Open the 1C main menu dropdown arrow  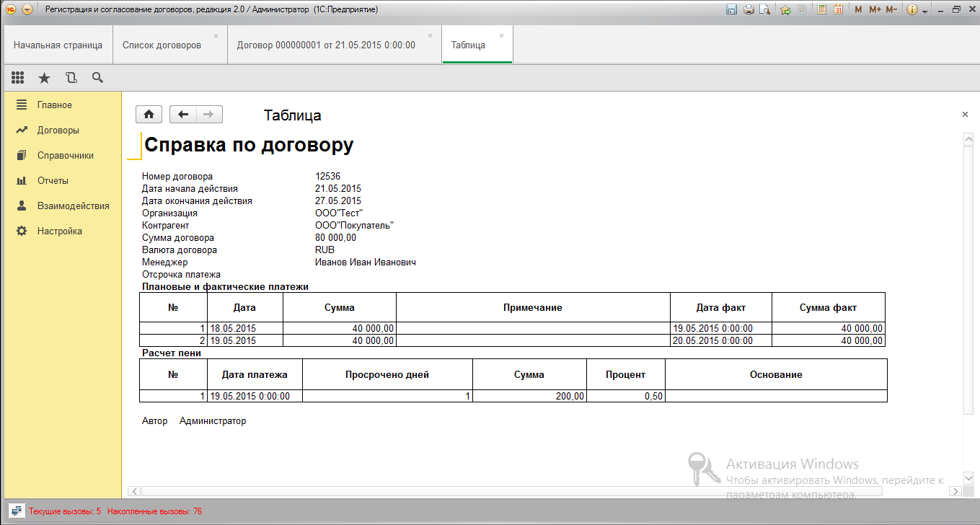27,9
